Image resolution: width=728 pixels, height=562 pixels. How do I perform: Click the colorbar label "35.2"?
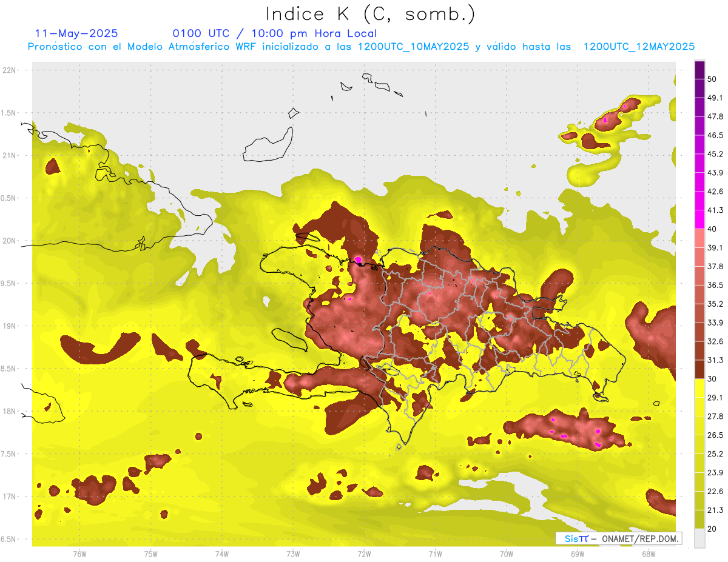pyautogui.click(x=715, y=304)
